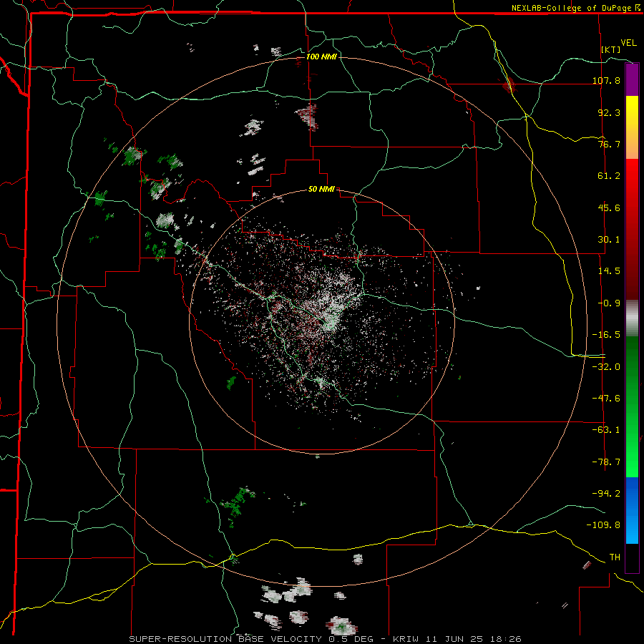Viewport: 644px width, 644px height.
Task: Click the VEL legend title
Action: (628, 43)
